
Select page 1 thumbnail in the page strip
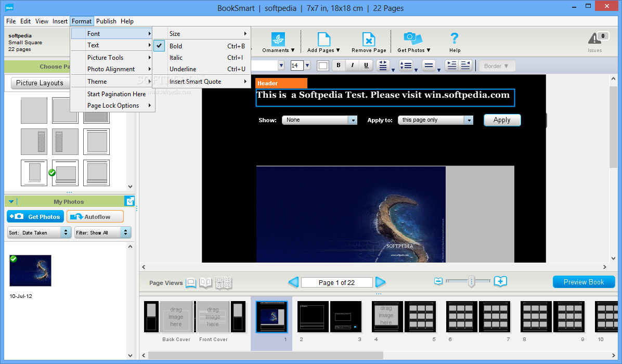[271, 316]
